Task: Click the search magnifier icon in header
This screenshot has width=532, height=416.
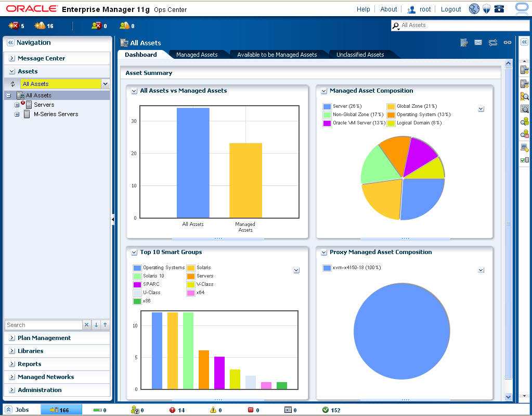Action: point(396,26)
